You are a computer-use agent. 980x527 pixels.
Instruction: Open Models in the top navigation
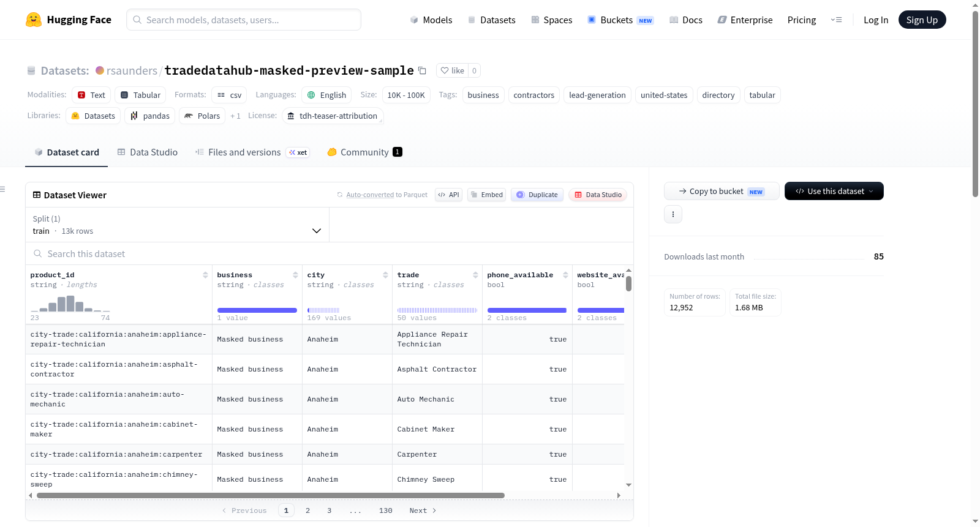click(431, 20)
